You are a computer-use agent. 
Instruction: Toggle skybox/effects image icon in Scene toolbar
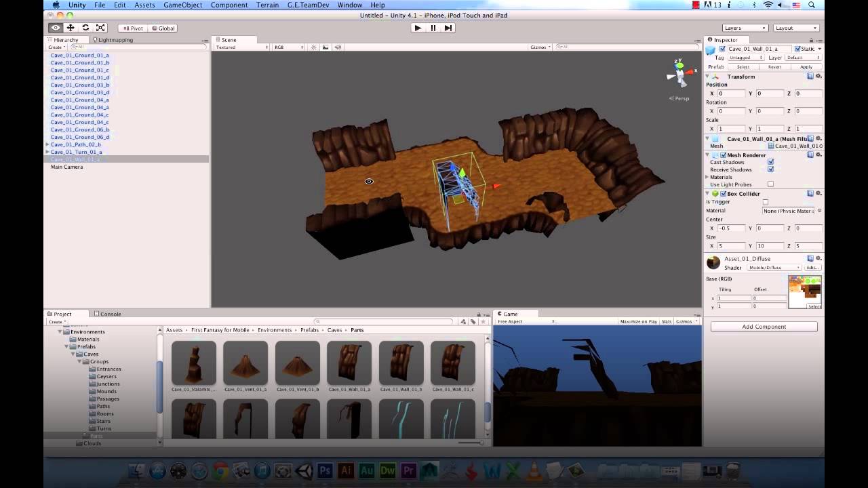pyautogui.click(x=325, y=47)
